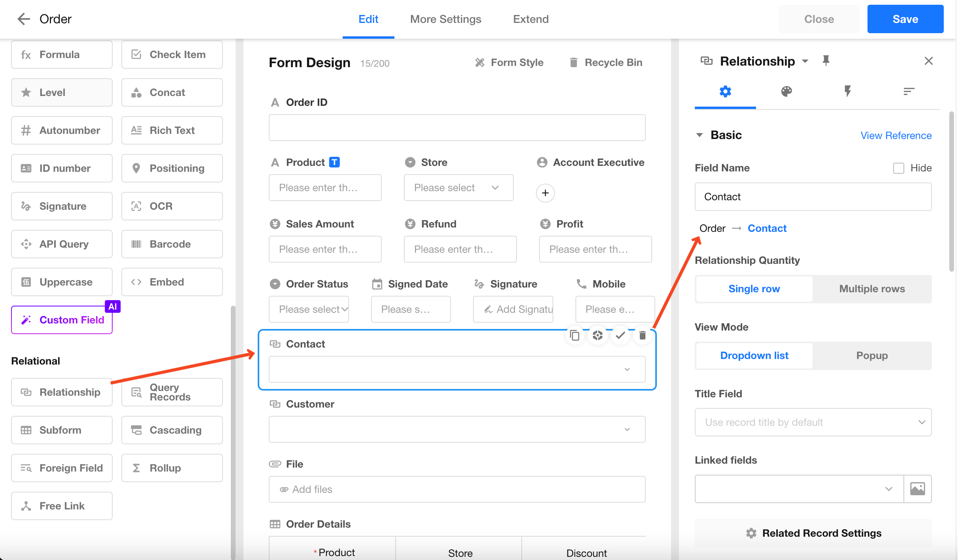Click the right panel scrollbar
The image size is (958, 560).
tap(951, 192)
